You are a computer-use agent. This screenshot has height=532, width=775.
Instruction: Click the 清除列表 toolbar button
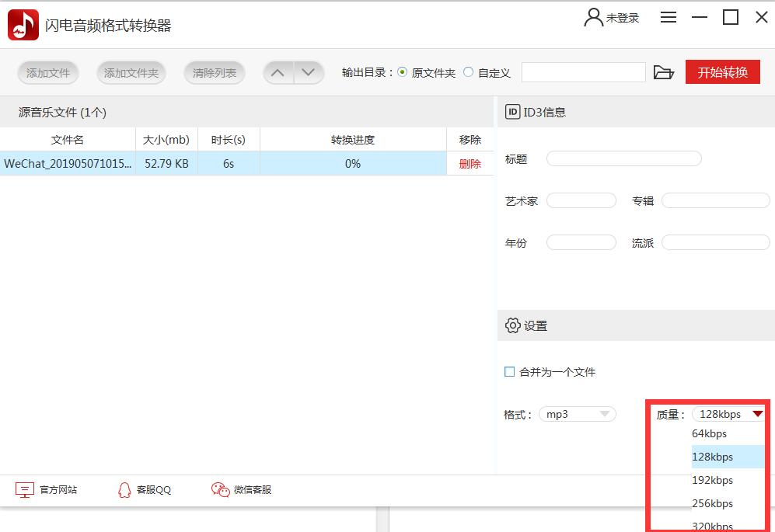[x=215, y=71]
